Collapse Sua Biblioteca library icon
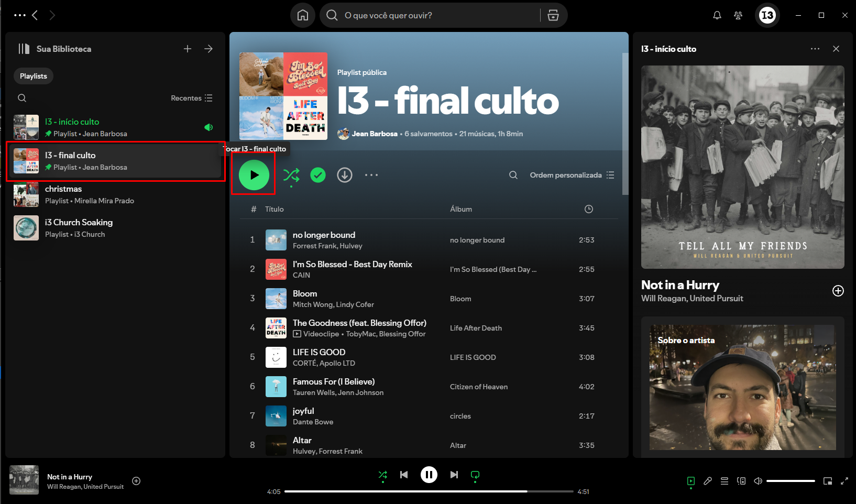The height and width of the screenshot is (504, 856). pos(24,49)
